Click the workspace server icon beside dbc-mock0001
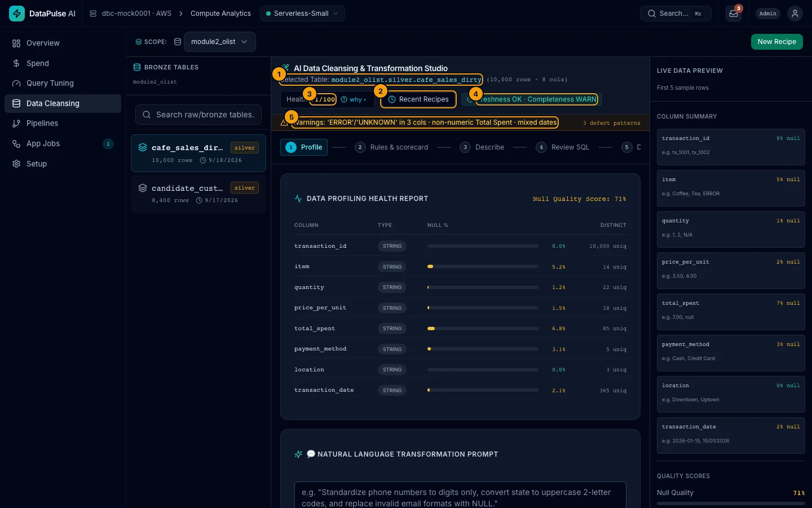Viewport: 812px width, 508px height. (93, 14)
